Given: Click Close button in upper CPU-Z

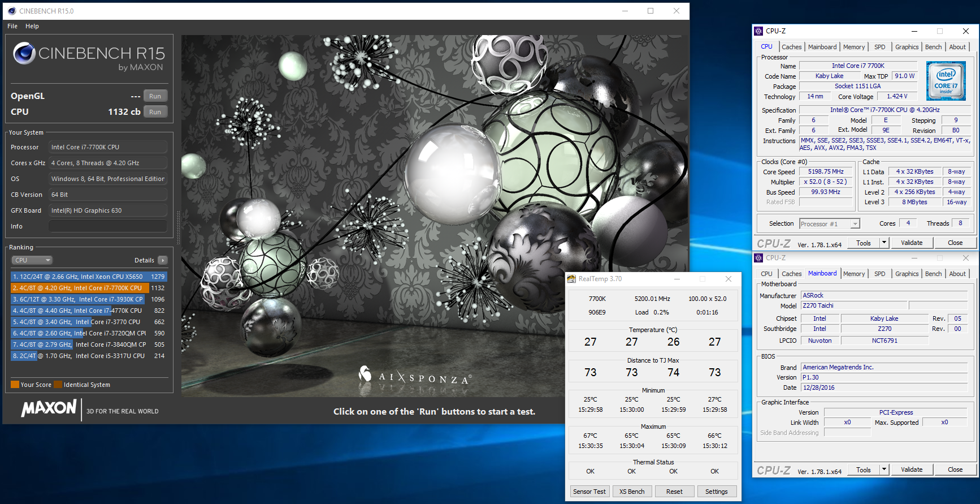Looking at the screenshot, I should click(955, 243).
